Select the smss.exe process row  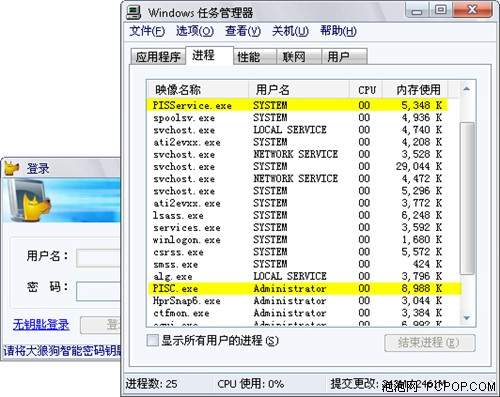point(298,264)
